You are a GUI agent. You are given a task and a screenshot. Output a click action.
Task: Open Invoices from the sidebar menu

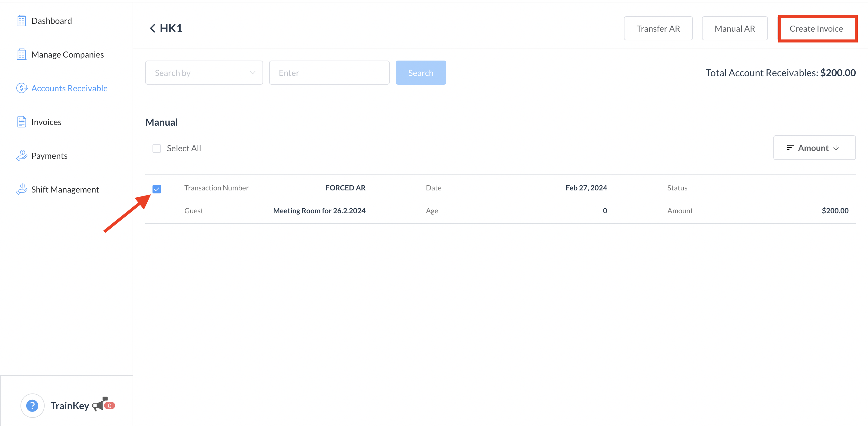pyautogui.click(x=46, y=122)
